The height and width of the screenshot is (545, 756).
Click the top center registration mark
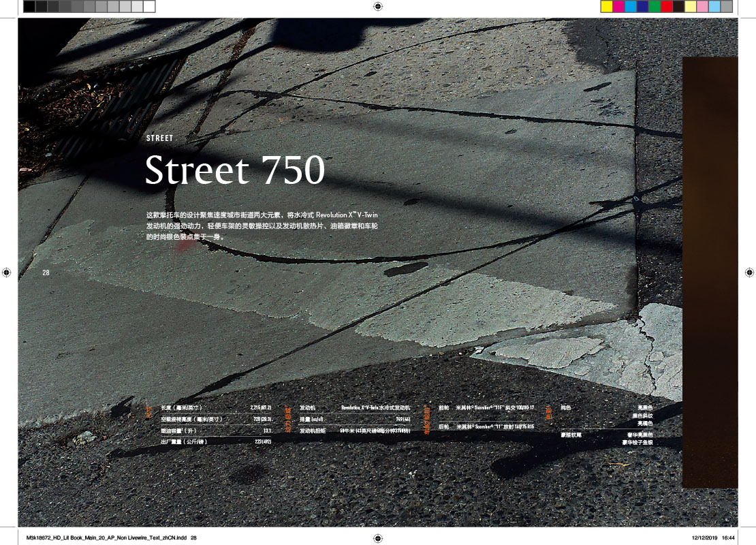pyautogui.click(x=378, y=6)
